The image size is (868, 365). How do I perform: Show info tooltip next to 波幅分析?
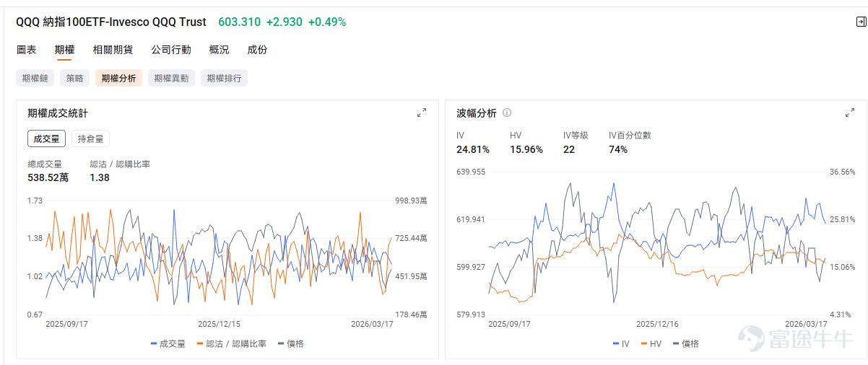[x=507, y=113]
